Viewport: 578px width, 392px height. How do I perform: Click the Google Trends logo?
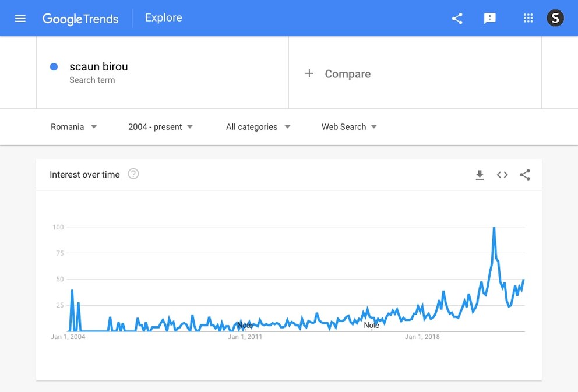tap(80, 19)
